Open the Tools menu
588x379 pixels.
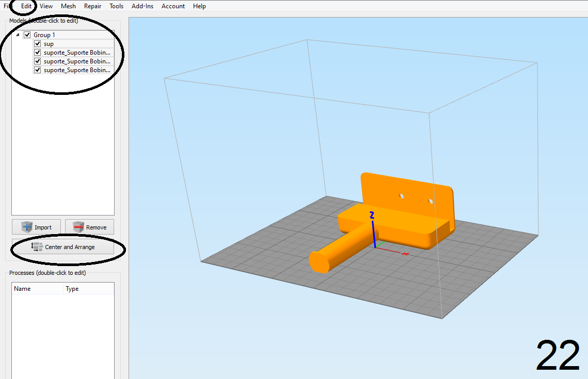tap(116, 6)
